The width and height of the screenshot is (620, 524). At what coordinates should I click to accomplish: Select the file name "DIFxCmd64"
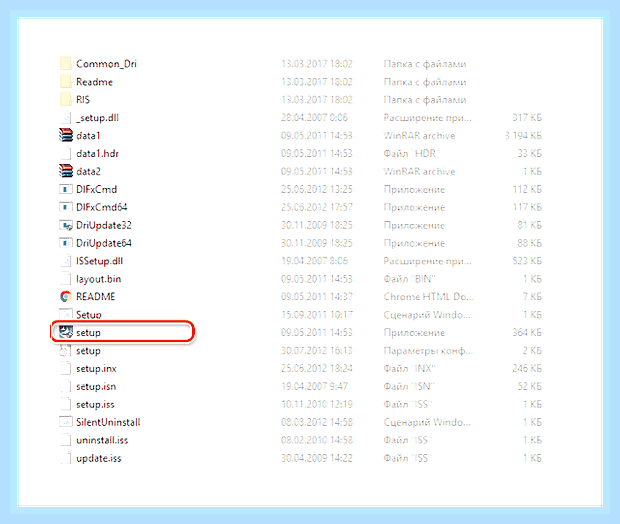click(x=102, y=207)
